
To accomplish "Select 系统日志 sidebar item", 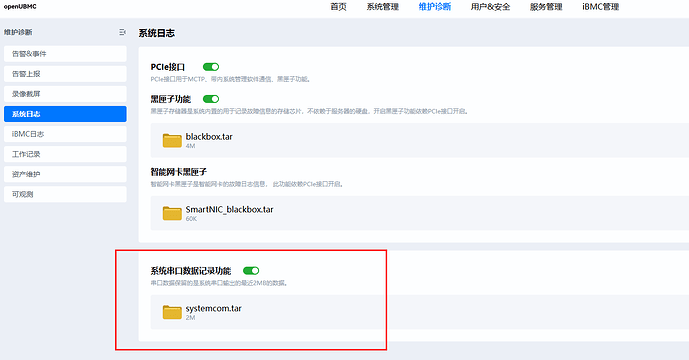I will 65,114.
